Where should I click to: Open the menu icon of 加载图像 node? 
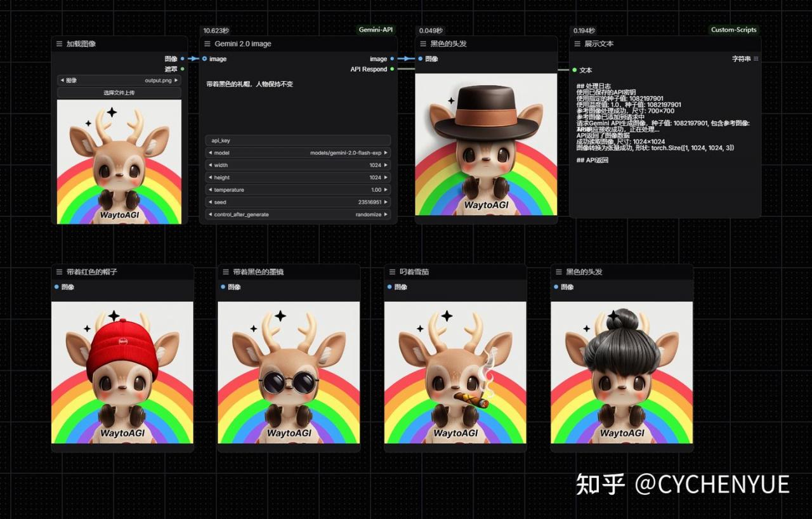[59, 44]
